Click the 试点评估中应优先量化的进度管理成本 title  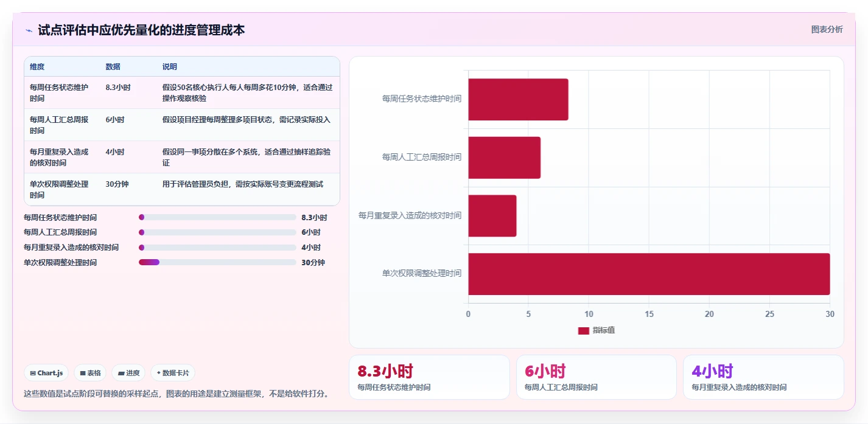141,30
